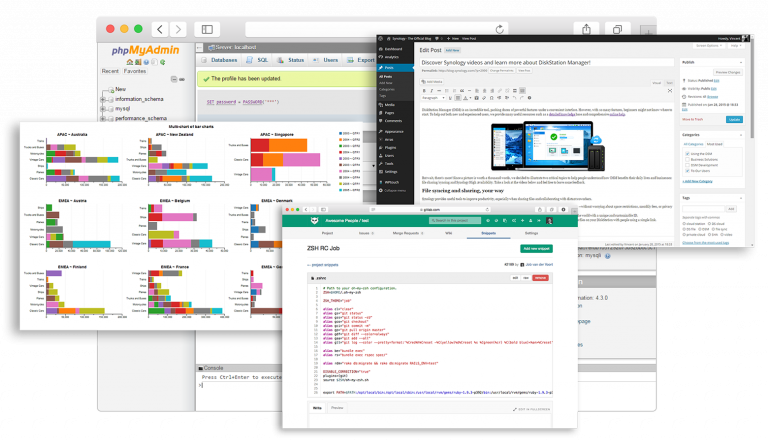Show all tabs in the phpMyAdmin browser window
The image size is (768, 446).
click(617, 29)
